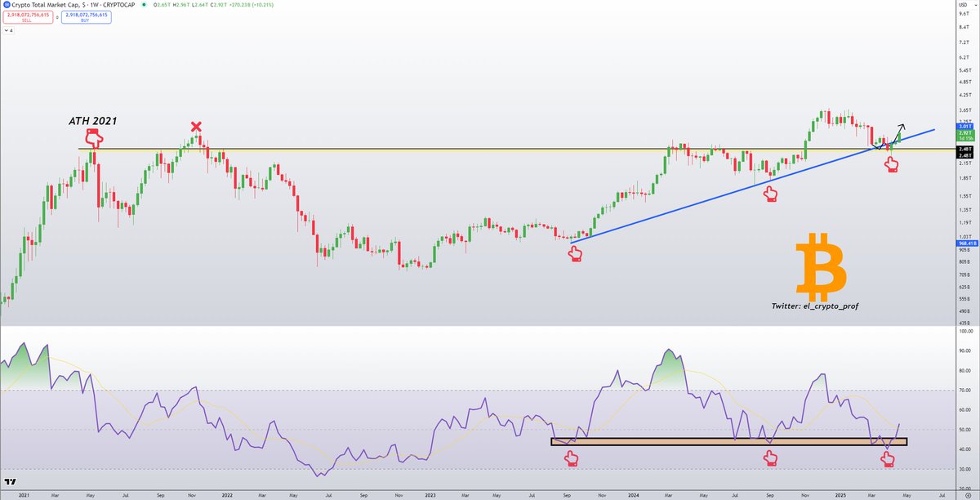Select the open value O2.65T
Image resolution: width=980 pixels, height=500 pixels.
162,5
